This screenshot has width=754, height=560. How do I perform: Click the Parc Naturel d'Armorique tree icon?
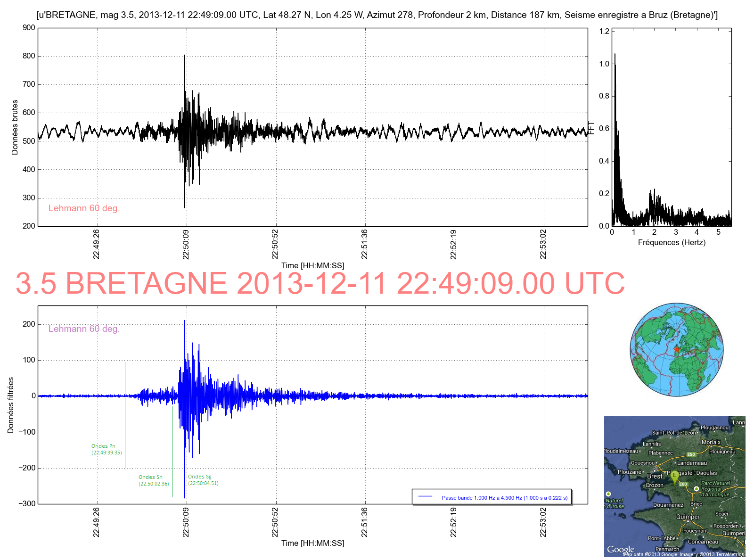(x=697, y=489)
